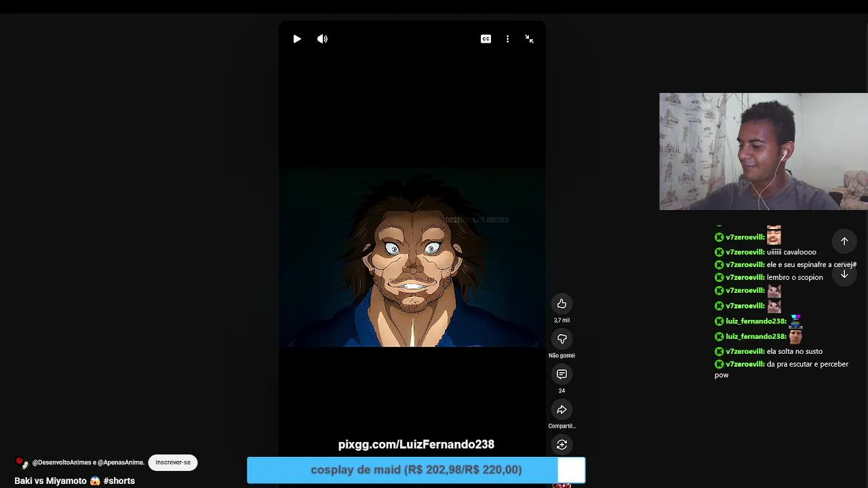
Task: Exit fullscreen mode
Action: [529, 39]
